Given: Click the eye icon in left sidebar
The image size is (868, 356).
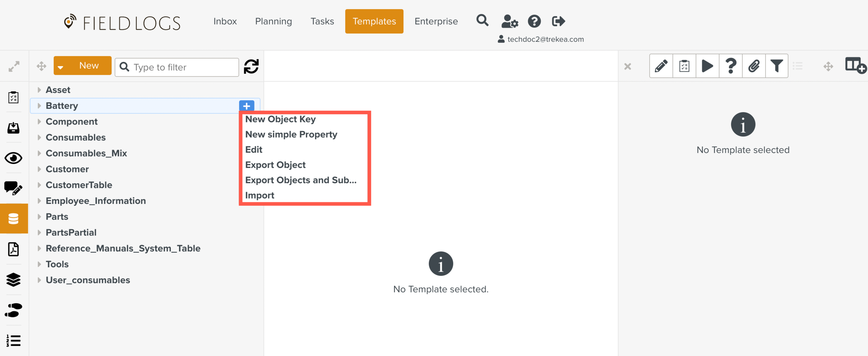Looking at the screenshot, I should pyautogui.click(x=14, y=158).
